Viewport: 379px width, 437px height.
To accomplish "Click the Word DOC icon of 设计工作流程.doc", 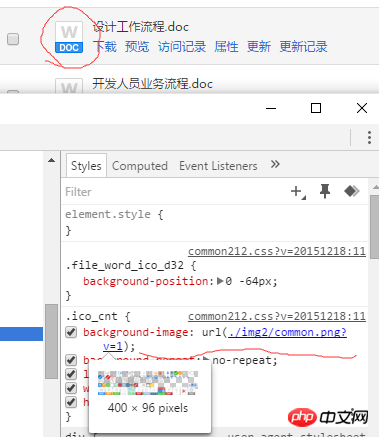I will tap(69, 37).
